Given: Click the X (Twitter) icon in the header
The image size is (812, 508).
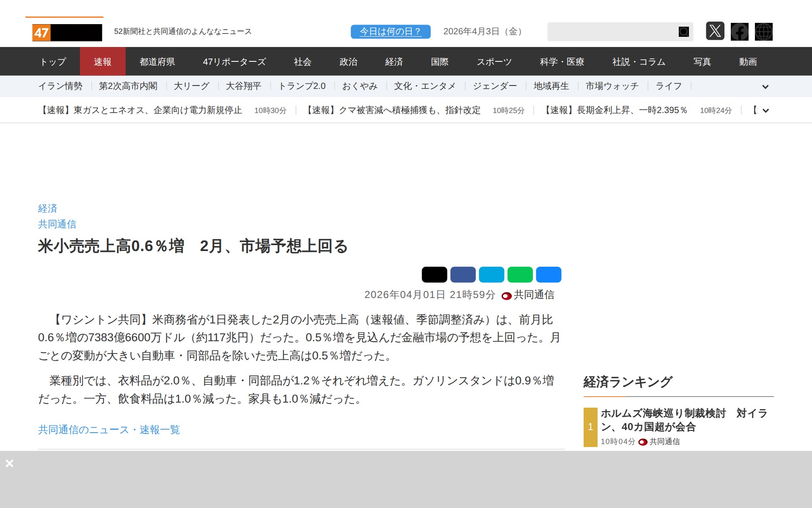Looking at the screenshot, I should pyautogui.click(x=715, y=31).
